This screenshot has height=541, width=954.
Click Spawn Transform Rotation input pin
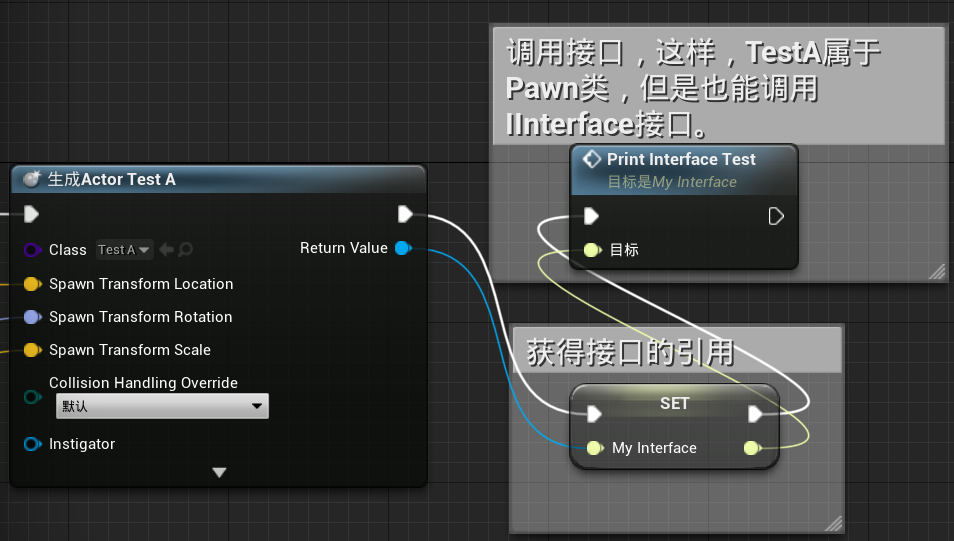pos(32,317)
